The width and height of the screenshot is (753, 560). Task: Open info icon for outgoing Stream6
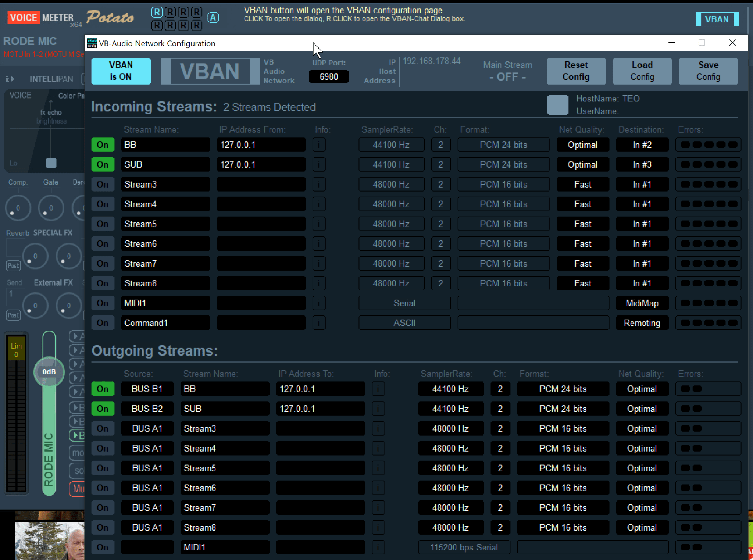point(378,488)
